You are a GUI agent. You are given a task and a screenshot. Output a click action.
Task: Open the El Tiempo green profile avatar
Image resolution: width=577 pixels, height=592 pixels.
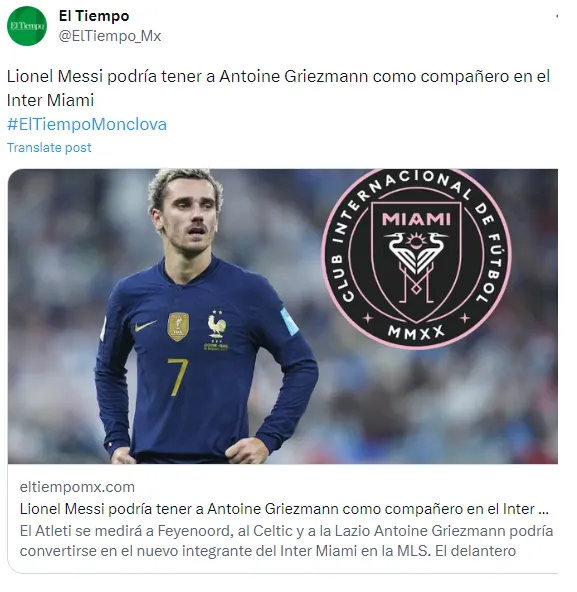[x=27, y=26]
